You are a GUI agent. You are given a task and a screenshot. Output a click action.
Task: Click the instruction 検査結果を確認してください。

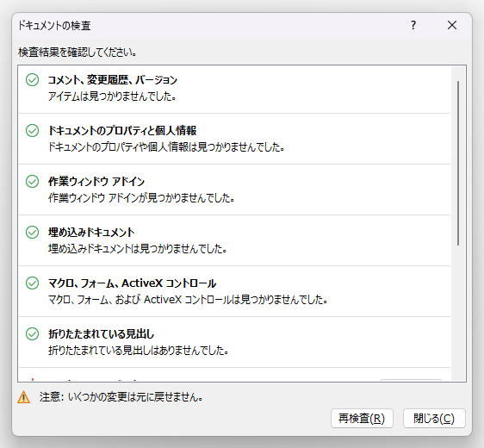[x=78, y=53]
